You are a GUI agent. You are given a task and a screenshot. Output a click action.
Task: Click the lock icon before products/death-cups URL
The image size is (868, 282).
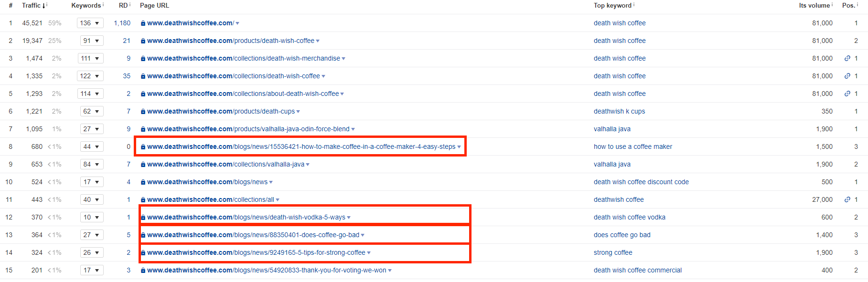click(x=143, y=111)
